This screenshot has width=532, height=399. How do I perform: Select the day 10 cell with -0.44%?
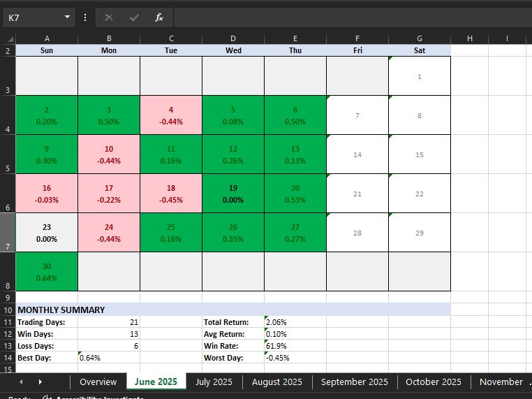click(109, 154)
